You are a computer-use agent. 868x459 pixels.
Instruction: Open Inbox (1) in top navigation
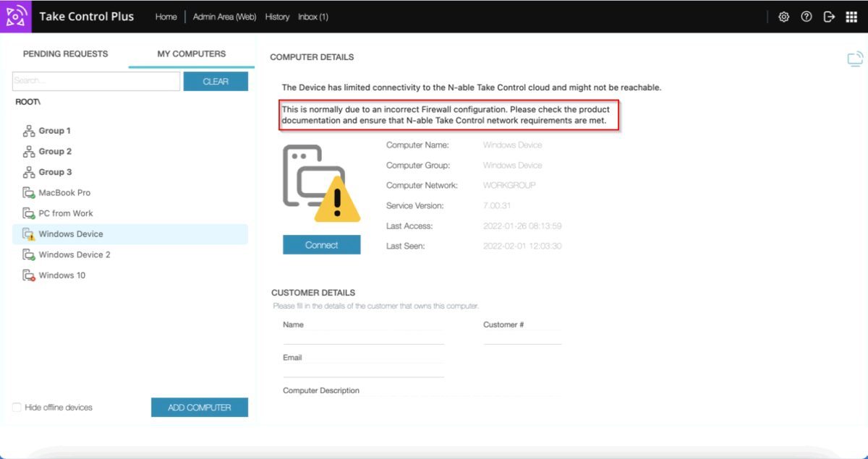pyautogui.click(x=312, y=17)
